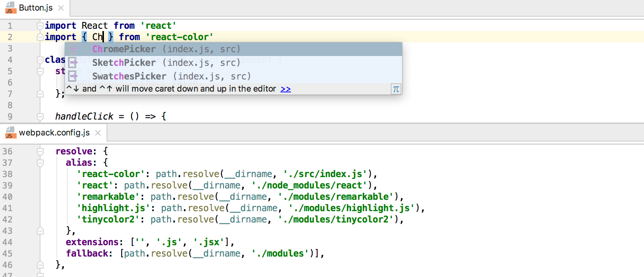This screenshot has width=644, height=277.
Task: Collapse the import block at line 1
Action: 40,26
